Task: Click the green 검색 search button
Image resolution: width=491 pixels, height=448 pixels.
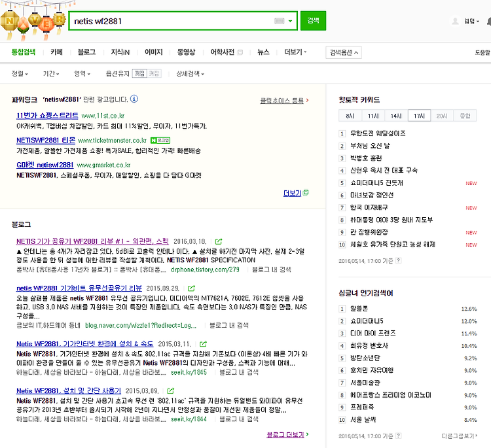Action: pos(313,21)
